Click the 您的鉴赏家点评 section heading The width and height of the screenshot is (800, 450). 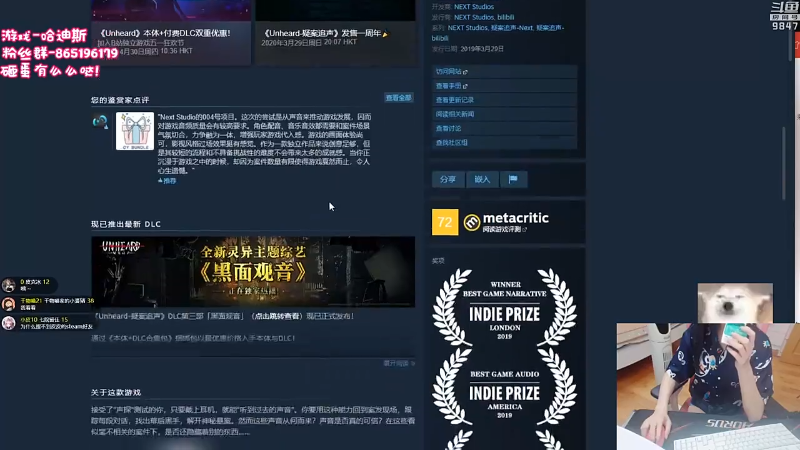click(120, 100)
